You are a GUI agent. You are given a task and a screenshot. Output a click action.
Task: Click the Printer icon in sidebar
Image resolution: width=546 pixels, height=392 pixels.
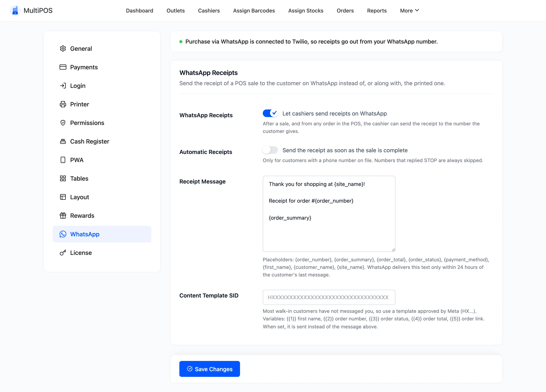pyautogui.click(x=63, y=104)
